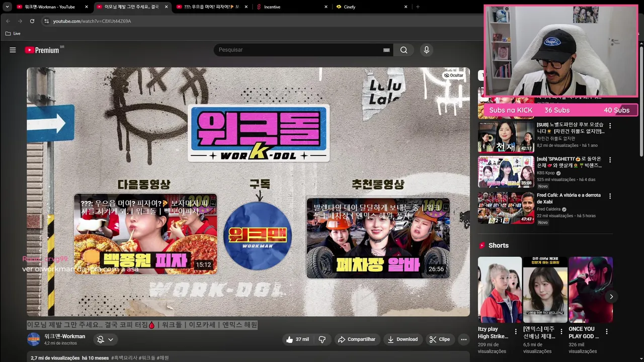Share the video via Compartilhar
Viewport: 644px width, 362px height.
(x=356, y=339)
